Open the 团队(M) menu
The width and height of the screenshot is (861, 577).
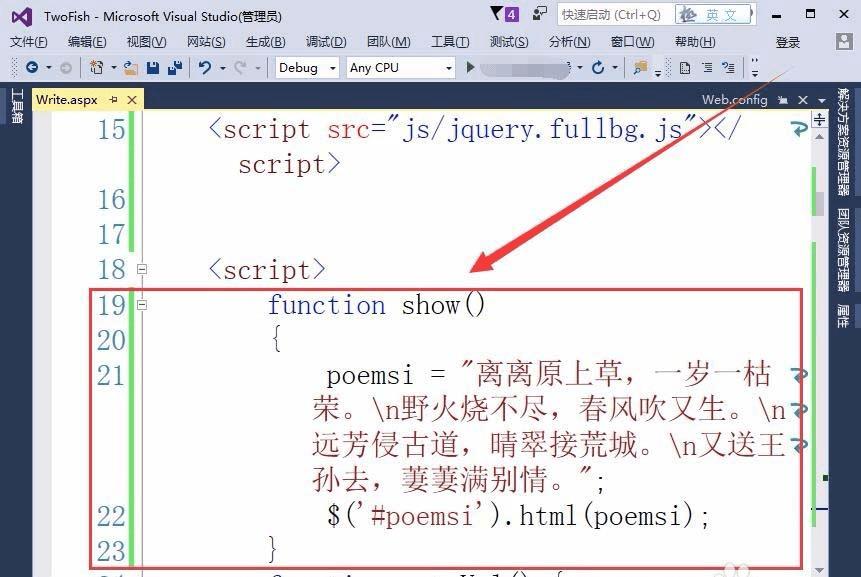click(x=388, y=42)
